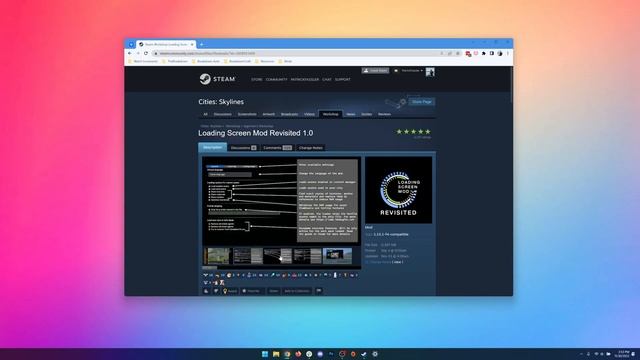Viewport: 640px width, 360px height.
Task: Select the third preview thumbnail
Action: click(x=278, y=256)
